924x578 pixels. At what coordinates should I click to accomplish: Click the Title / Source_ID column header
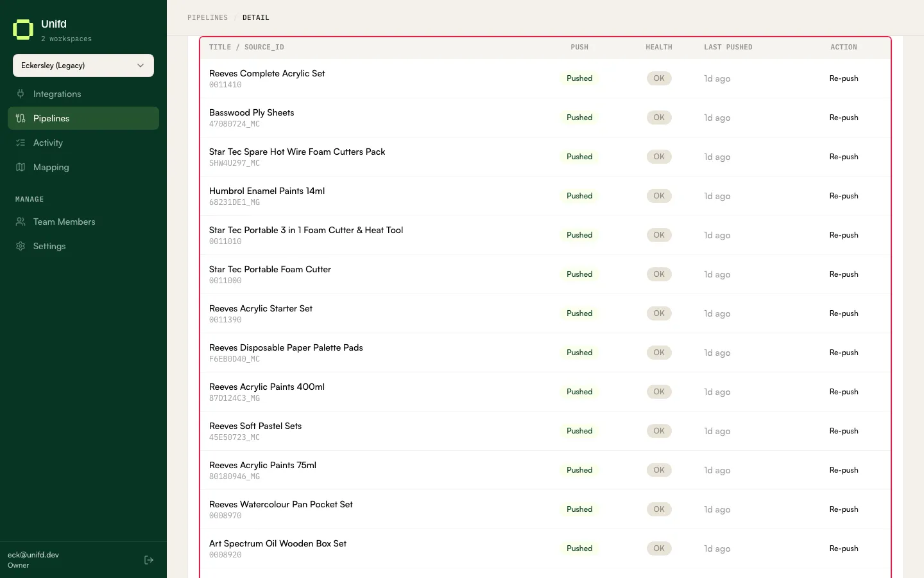pos(246,48)
